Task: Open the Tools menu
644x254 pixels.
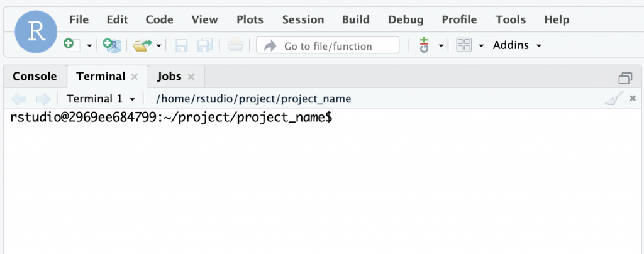Action: click(x=510, y=19)
